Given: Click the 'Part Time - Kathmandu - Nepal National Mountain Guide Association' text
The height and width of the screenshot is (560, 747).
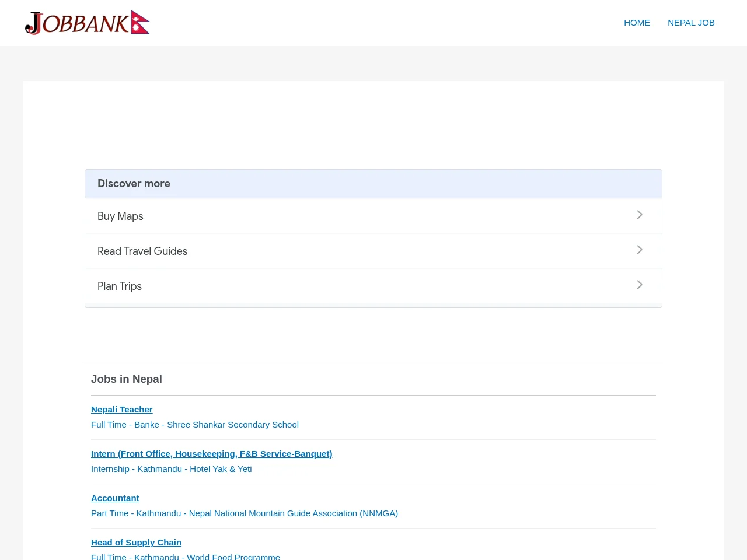Looking at the screenshot, I should [x=245, y=513].
